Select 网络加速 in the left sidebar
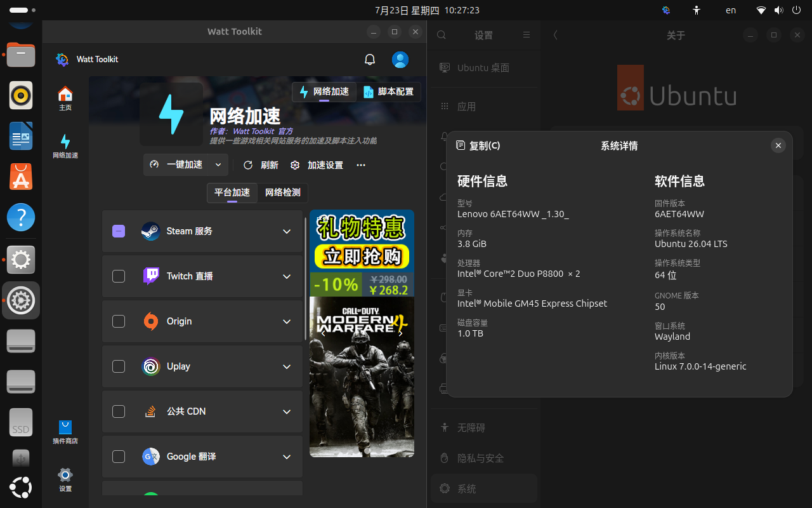The image size is (812, 508). pos(65,147)
